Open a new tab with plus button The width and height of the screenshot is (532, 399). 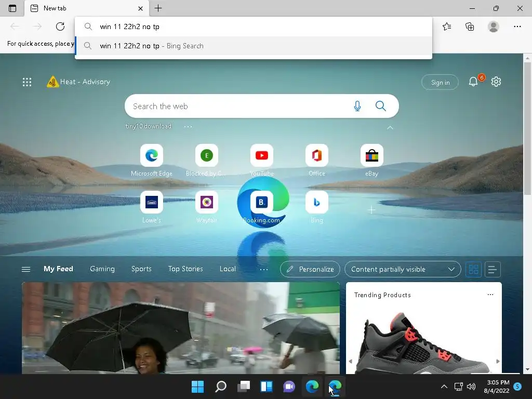pos(158,8)
